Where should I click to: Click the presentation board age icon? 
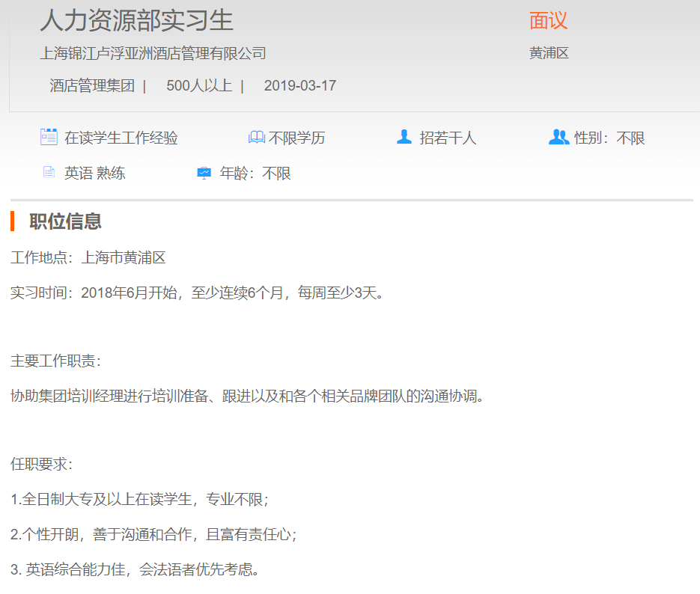pyautogui.click(x=204, y=174)
